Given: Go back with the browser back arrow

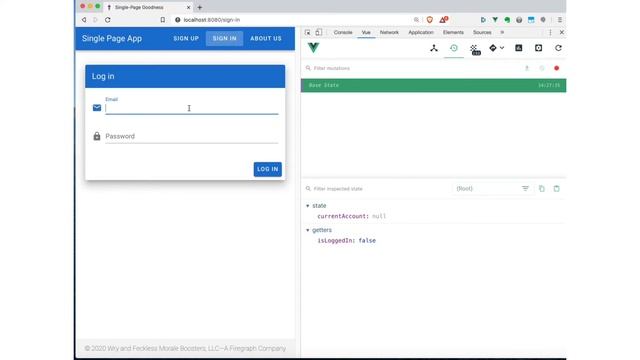Looking at the screenshot, I should (84, 20).
